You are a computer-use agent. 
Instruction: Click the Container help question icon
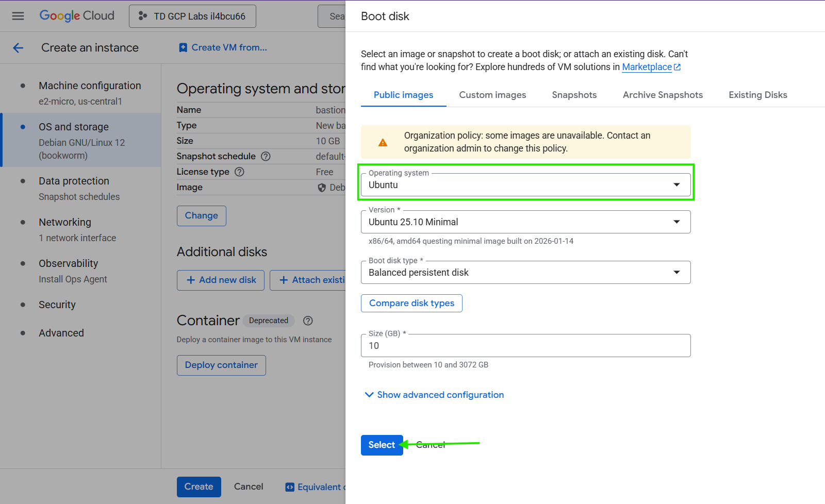point(308,321)
